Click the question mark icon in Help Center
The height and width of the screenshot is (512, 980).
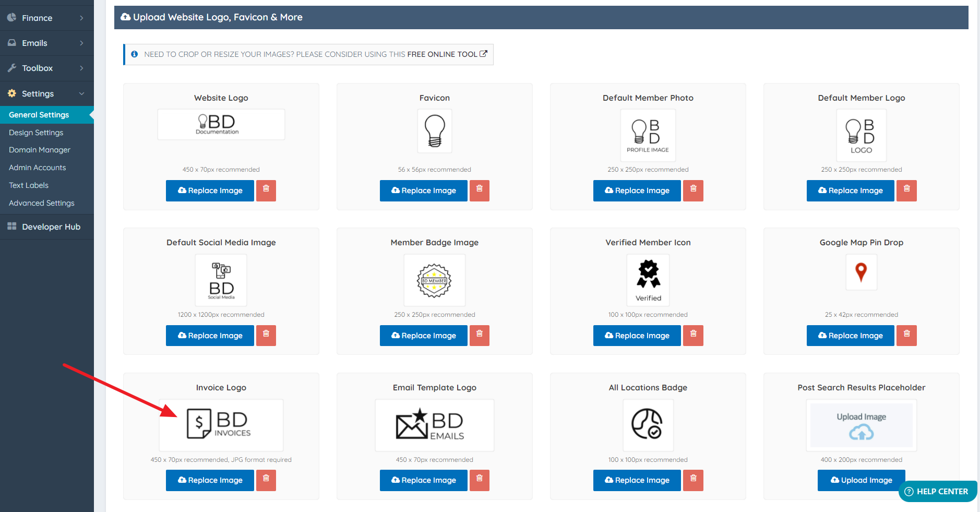[909, 492]
